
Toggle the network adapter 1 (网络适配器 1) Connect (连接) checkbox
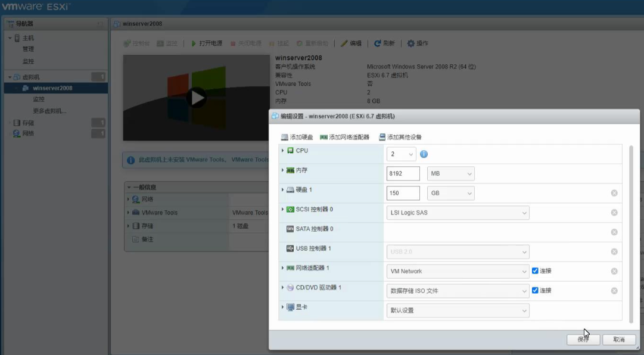click(535, 271)
